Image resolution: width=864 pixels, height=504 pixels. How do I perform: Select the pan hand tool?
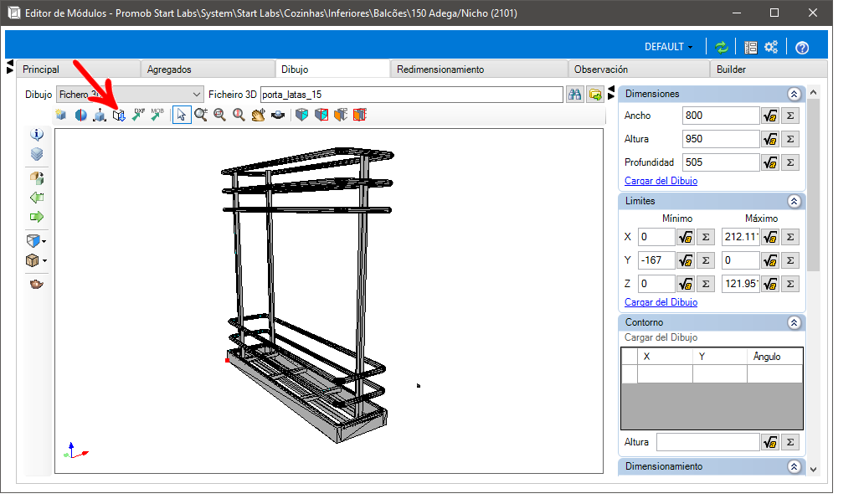tap(258, 115)
